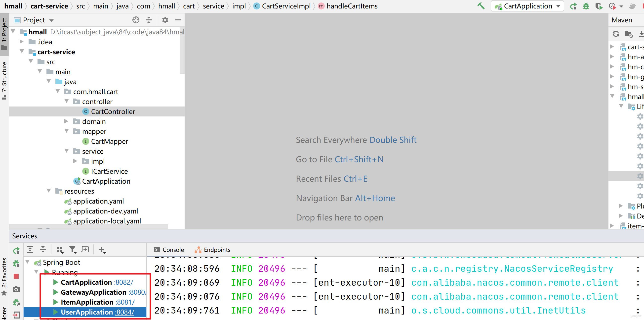Select CartMapper interface in tree

pyautogui.click(x=109, y=142)
